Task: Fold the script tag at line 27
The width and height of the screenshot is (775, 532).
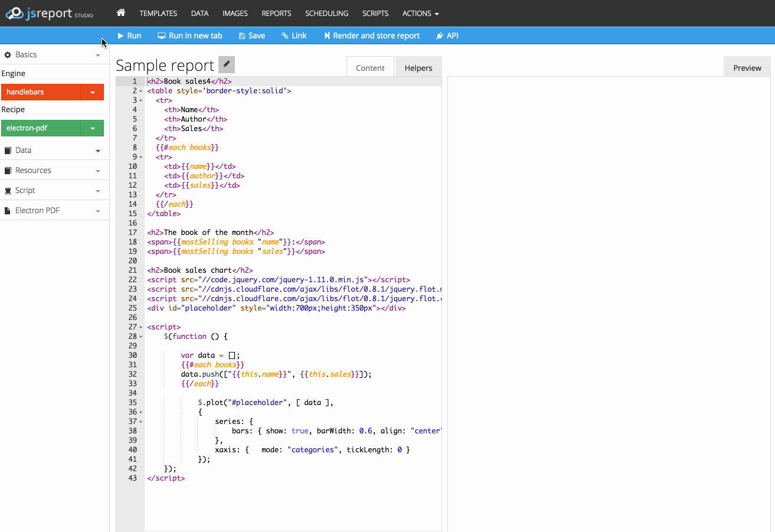Action: (141, 327)
